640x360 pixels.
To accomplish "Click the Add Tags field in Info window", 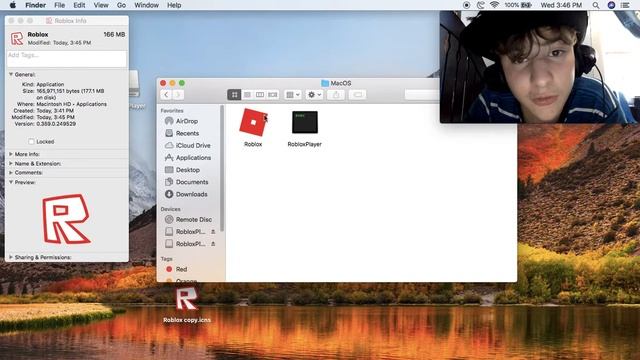I will (67, 59).
